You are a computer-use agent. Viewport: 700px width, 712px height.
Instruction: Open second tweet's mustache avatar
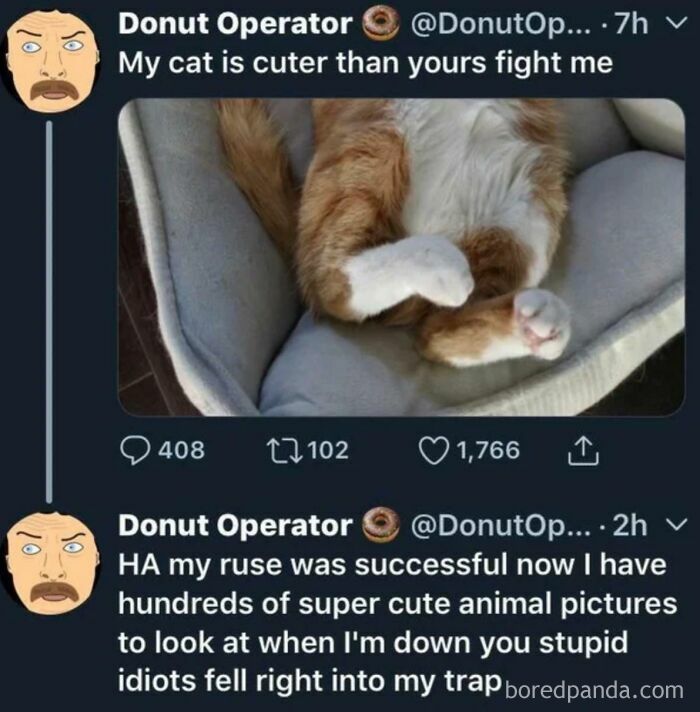pyautogui.click(x=50, y=562)
